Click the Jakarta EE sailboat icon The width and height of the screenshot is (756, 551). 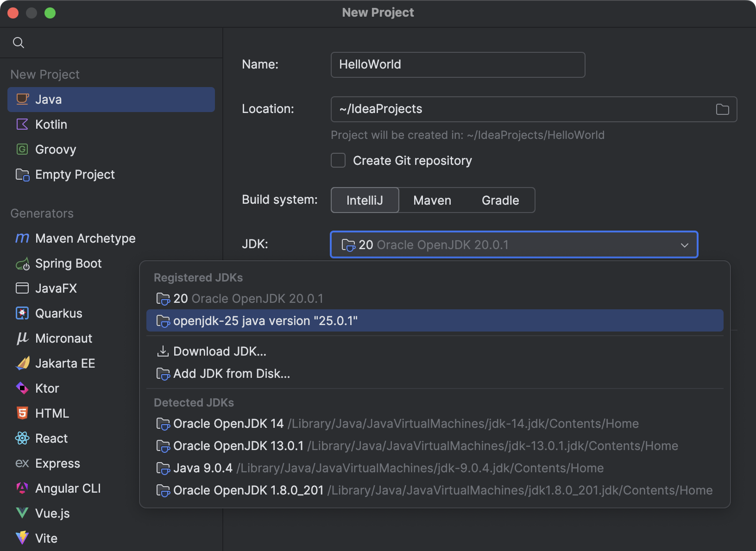[22, 363]
